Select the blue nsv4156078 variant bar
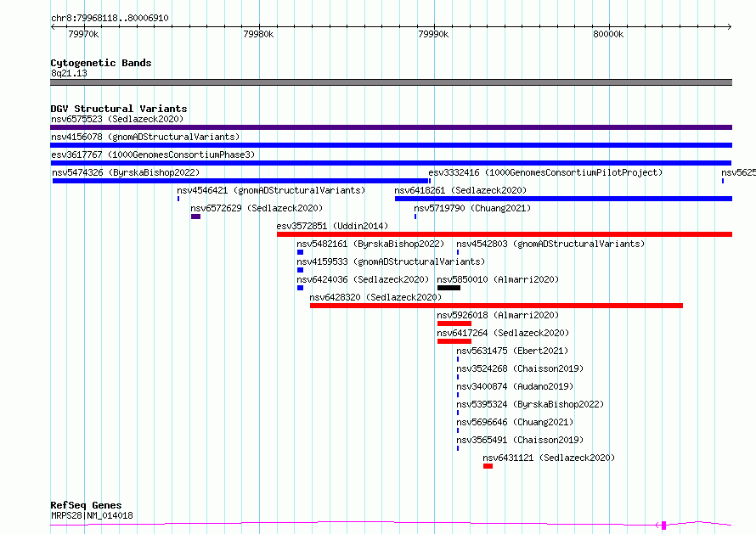 click(391, 145)
